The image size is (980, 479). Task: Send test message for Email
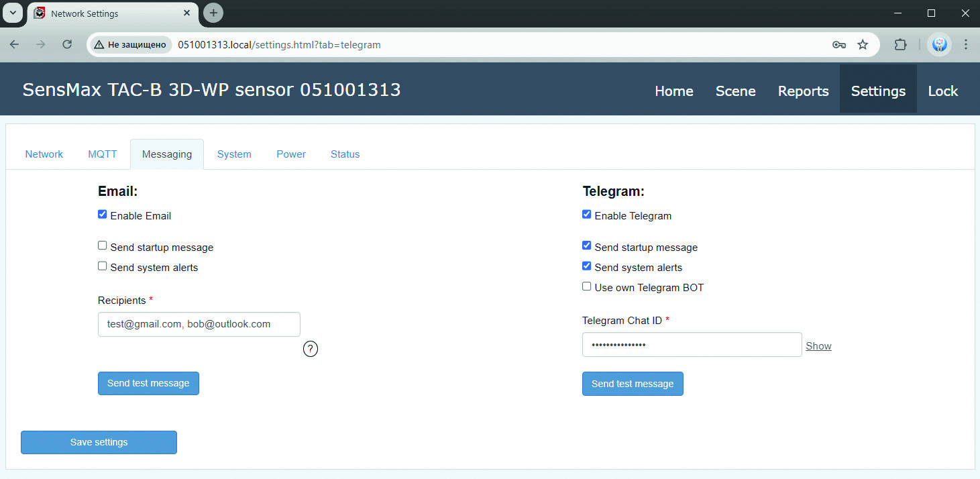point(148,383)
